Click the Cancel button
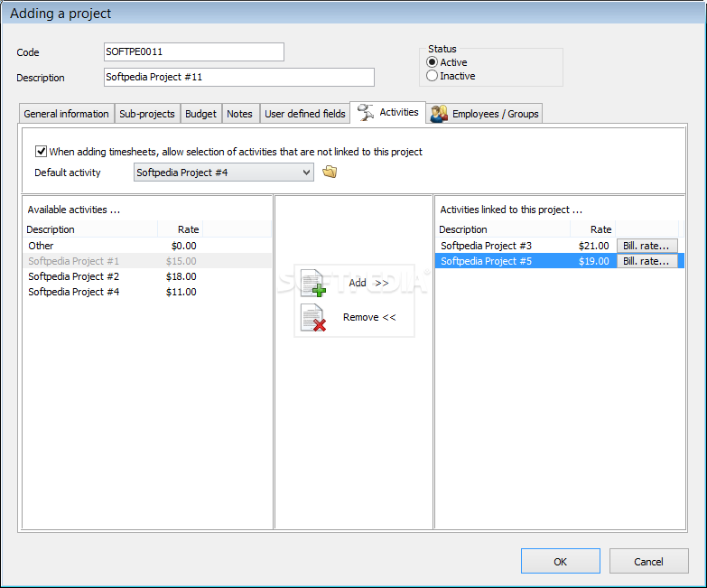This screenshot has width=707, height=588. [649, 562]
